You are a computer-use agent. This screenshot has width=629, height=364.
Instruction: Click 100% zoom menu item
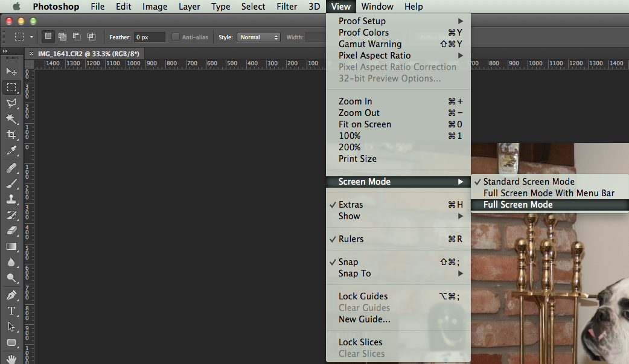398,136
